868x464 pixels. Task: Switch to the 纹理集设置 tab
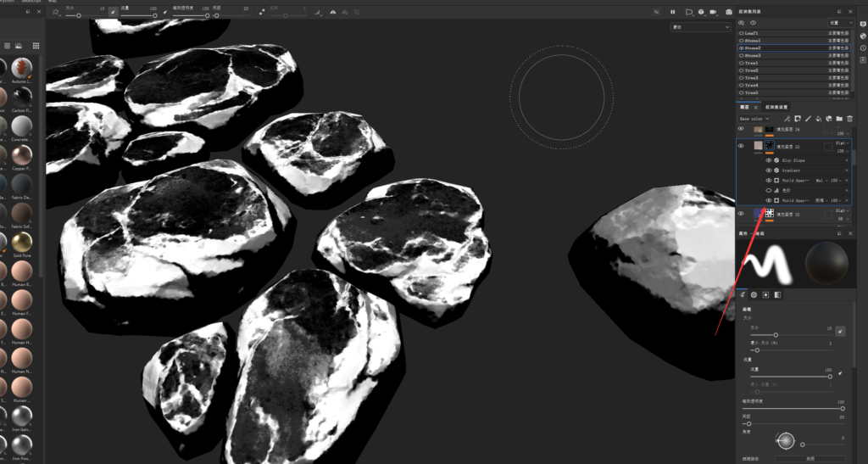(x=776, y=107)
